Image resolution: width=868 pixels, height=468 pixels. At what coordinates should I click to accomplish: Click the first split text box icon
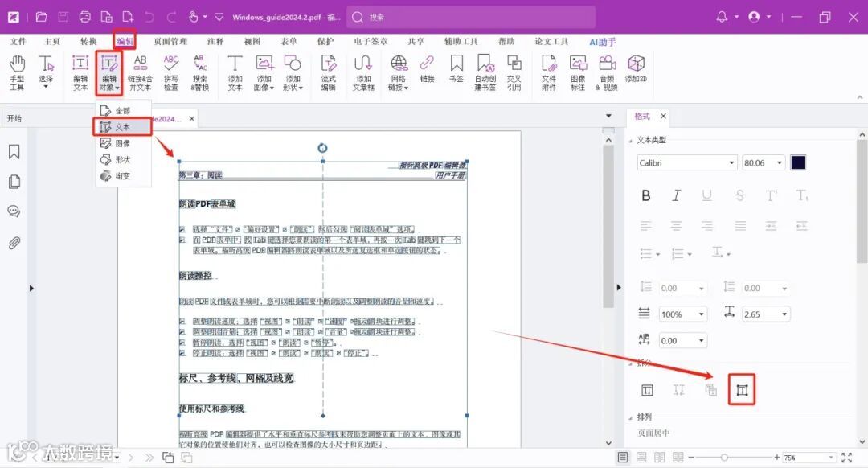coord(646,390)
